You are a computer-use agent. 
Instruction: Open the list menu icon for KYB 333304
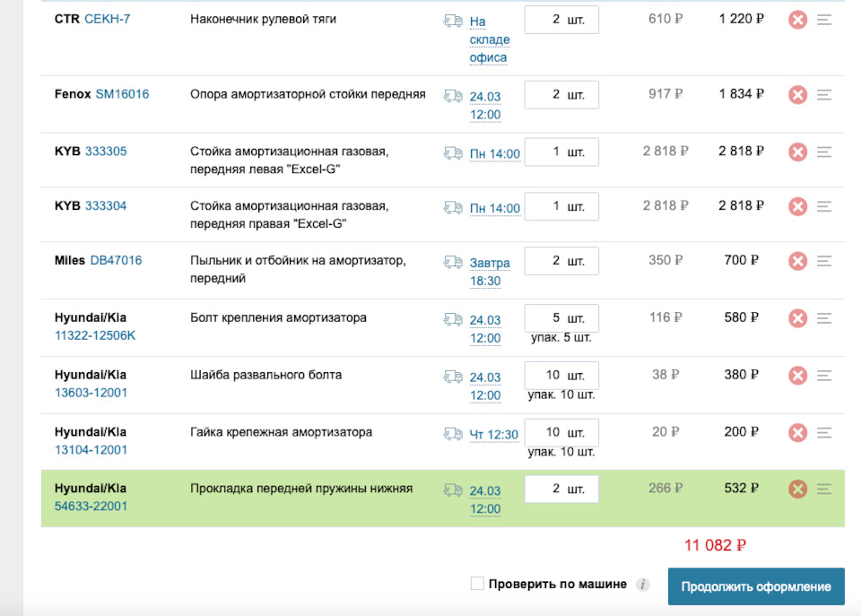[x=825, y=206]
